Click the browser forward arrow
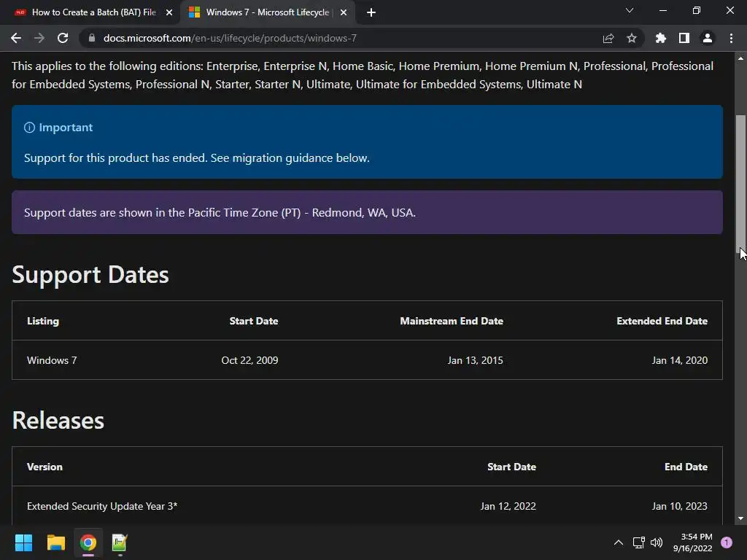The image size is (747, 560). click(39, 38)
